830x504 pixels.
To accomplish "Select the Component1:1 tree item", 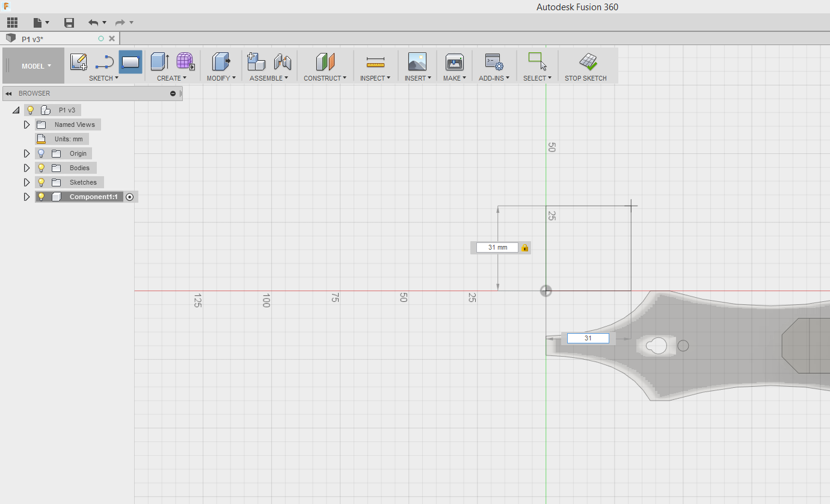I will tap(93, 197).
